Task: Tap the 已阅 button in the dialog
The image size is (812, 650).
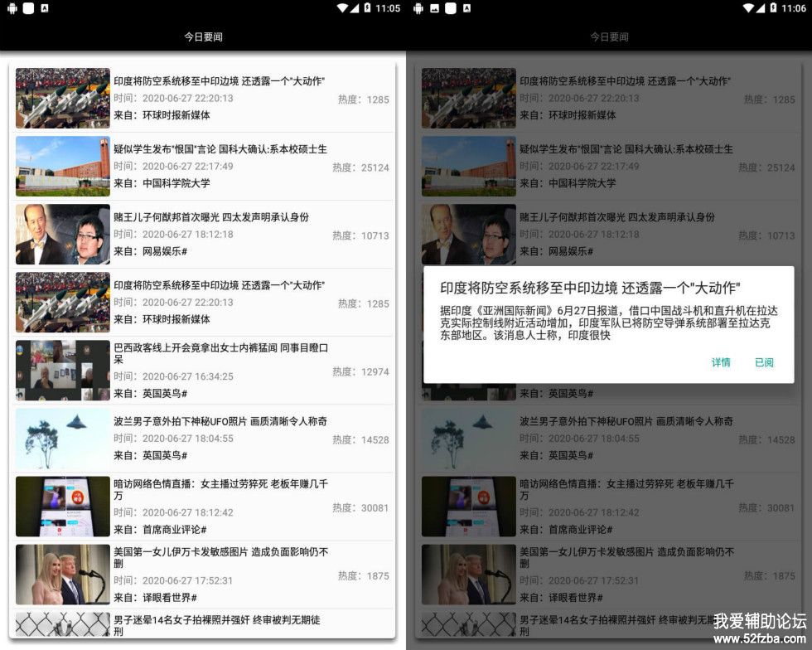Action: coord(764,362)
